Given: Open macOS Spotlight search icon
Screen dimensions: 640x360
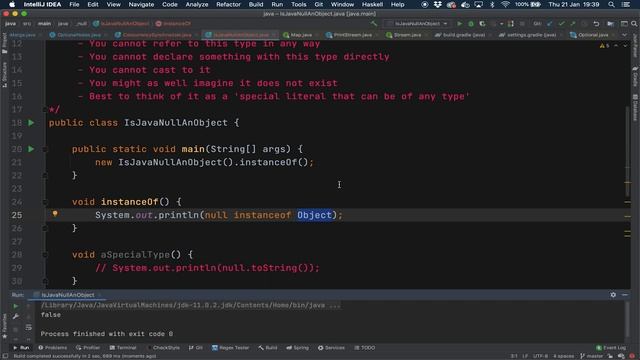Looking at the screenshot, I should click(x=611, y=4).
